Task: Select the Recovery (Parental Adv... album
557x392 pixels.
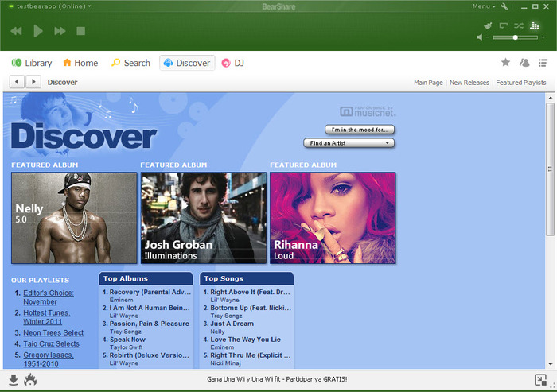Action: (150, 292)
